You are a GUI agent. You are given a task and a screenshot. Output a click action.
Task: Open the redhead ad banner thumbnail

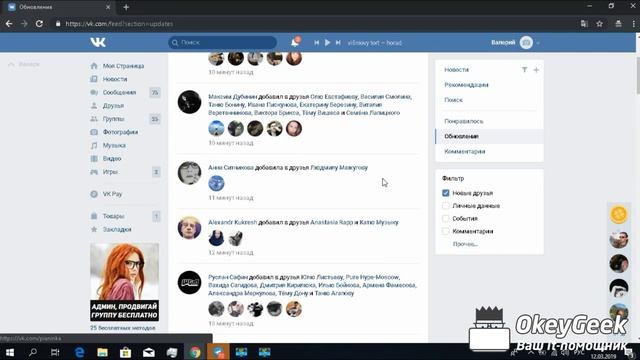[124, 282]
